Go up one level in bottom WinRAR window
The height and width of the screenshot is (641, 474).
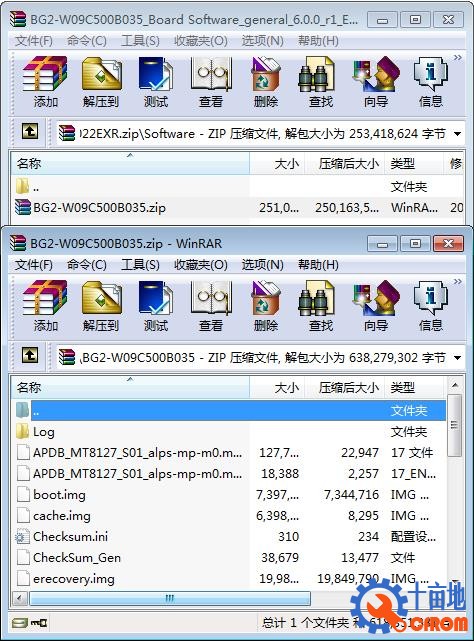coord(30,356)
